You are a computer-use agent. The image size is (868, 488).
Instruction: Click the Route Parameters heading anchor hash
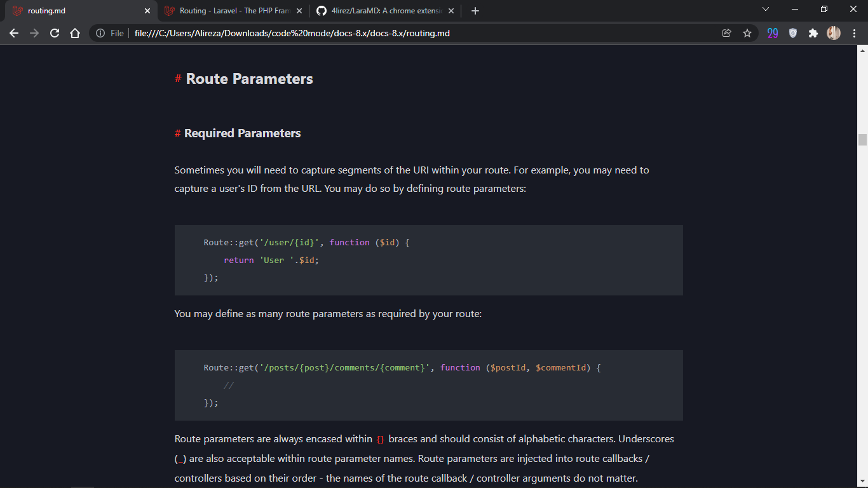178,79
